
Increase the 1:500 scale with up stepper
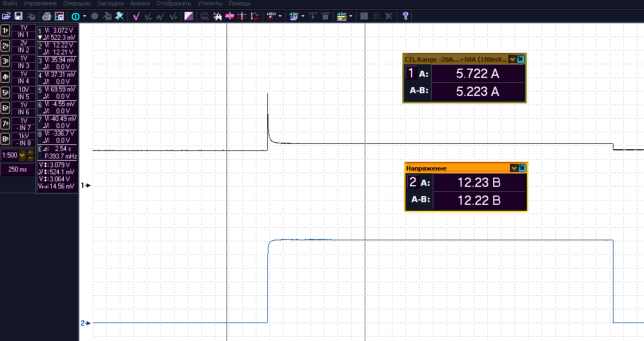tap(30, 153)
